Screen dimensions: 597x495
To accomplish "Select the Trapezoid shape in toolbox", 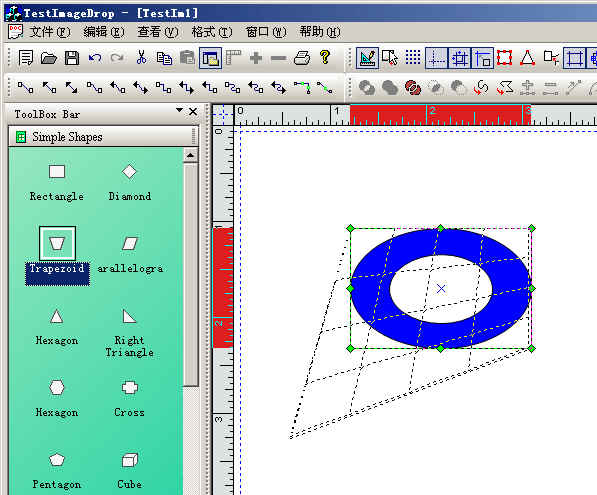I will (57, 243).
